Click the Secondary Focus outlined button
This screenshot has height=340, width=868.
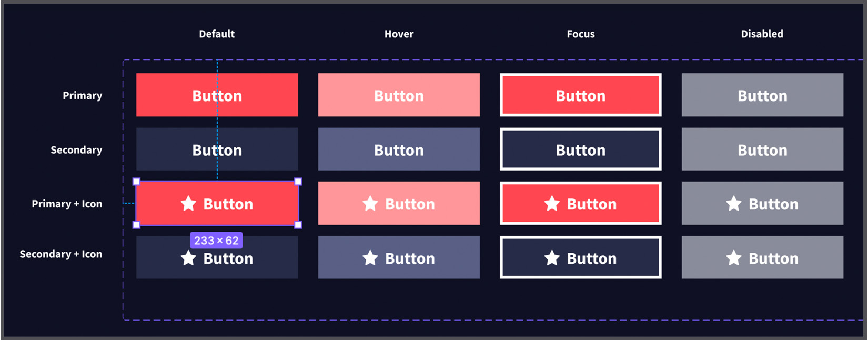581,149
